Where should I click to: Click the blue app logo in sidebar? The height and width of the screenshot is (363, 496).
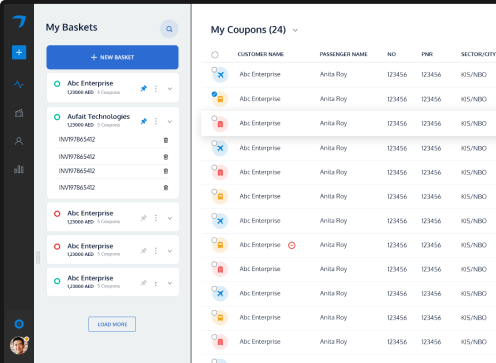(19, 21)
